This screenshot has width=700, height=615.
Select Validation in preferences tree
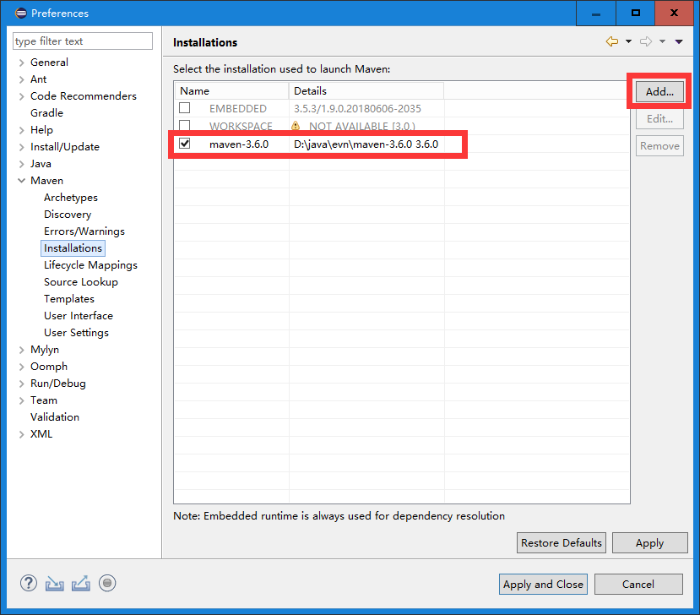[x=55, y=417]
